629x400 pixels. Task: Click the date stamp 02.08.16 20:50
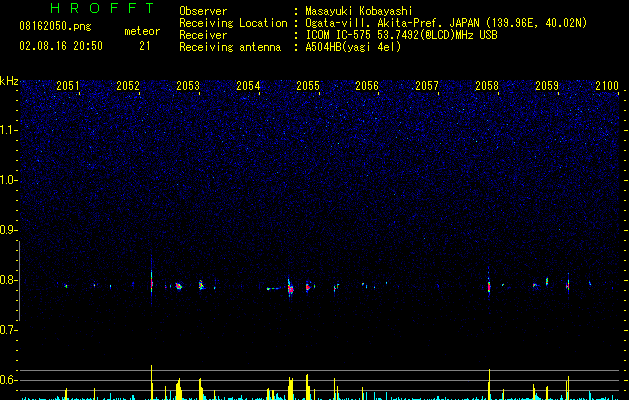tap(61, 46)
